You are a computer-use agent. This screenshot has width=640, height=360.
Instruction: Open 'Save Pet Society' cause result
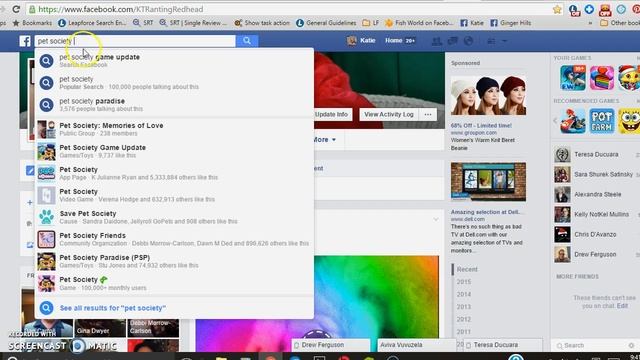tap(174, 217)
